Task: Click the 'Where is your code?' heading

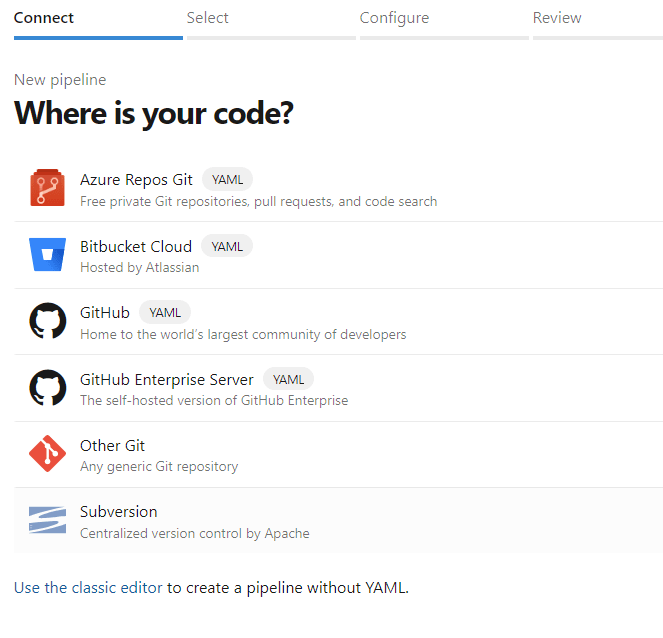Action: [153, 113]
